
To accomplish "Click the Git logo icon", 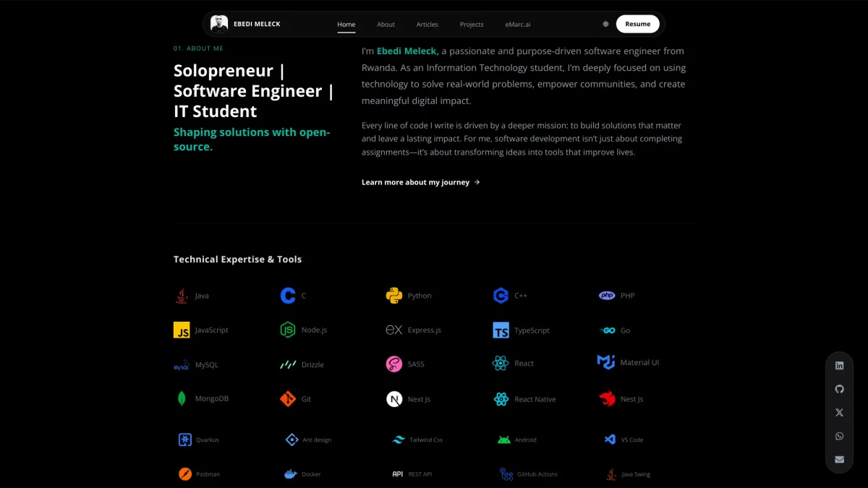I will [288, 399].
